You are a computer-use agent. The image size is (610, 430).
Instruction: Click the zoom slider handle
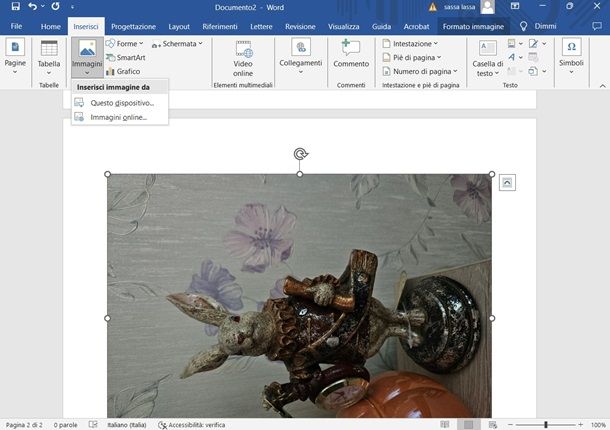[x=546, y=425]
